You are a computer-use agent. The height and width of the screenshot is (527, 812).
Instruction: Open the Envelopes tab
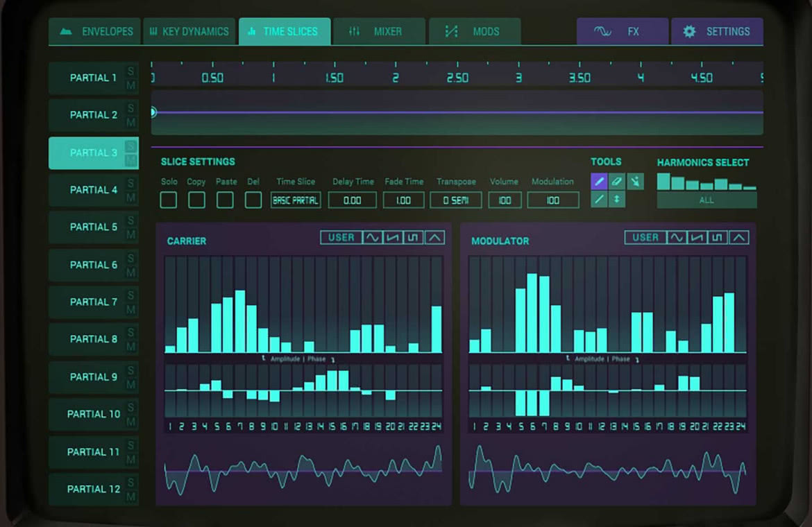click(94, 31)
